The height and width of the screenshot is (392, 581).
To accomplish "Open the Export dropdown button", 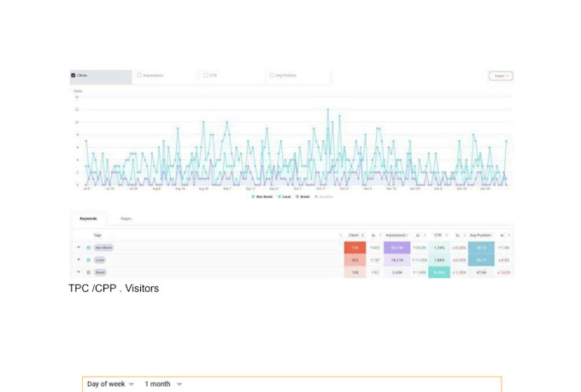I will [501, 76].
